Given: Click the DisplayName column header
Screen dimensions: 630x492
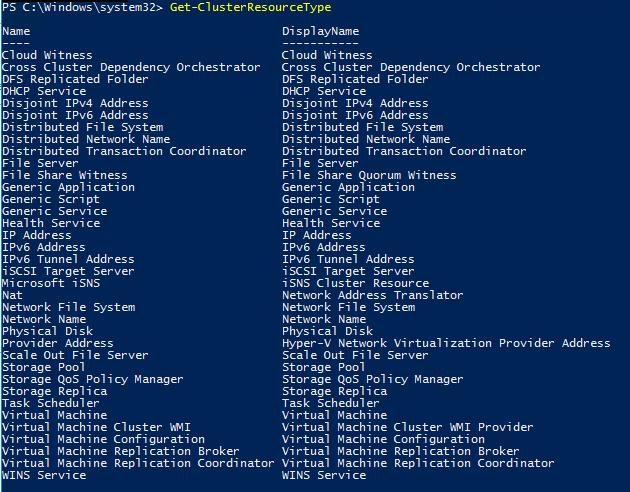Looking at the screenshot, I should (321, 31).
